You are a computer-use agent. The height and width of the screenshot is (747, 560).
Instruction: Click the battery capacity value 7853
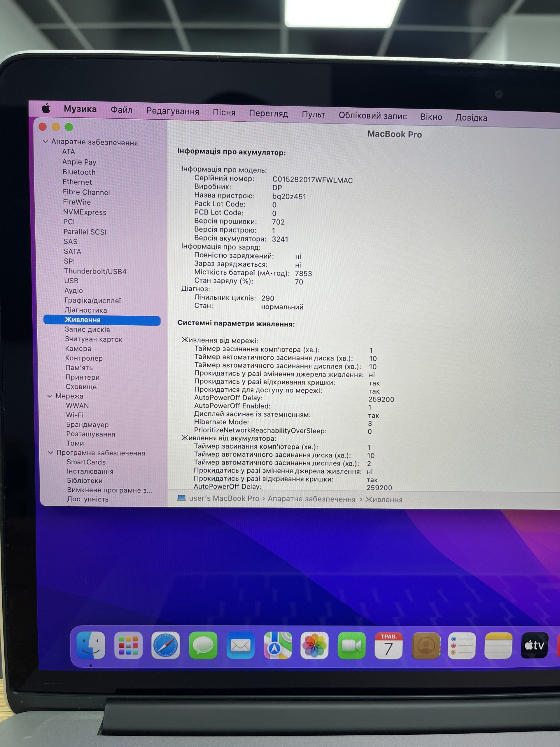(303, 273)
